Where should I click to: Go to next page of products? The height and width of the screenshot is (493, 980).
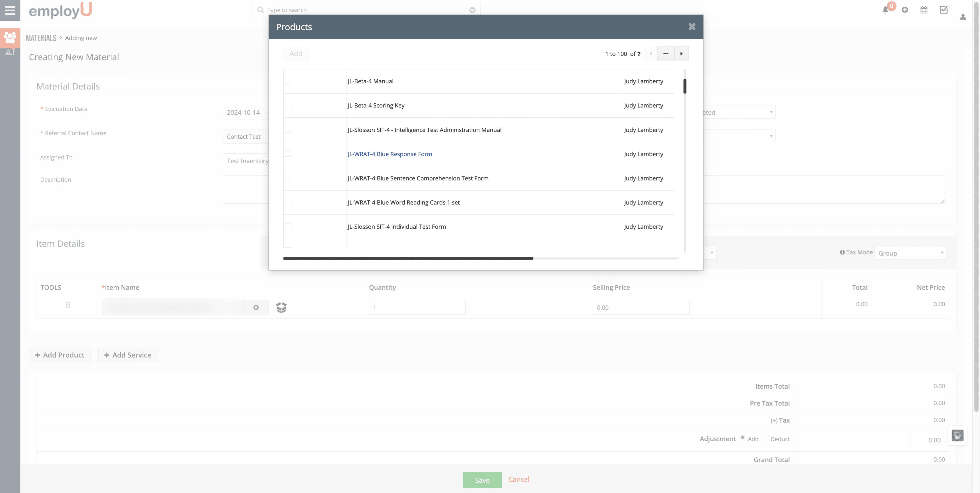pyautogui.click(x=681, y=54)
